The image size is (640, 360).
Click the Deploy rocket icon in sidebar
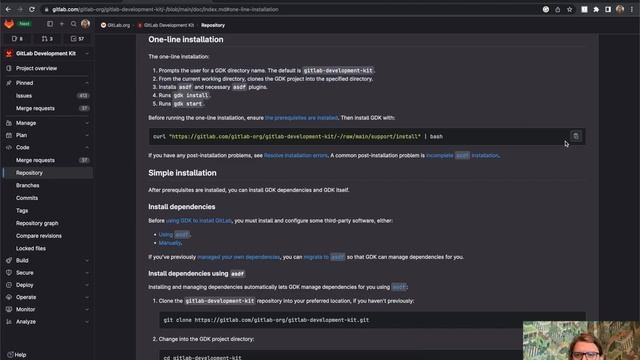(9, 285)
